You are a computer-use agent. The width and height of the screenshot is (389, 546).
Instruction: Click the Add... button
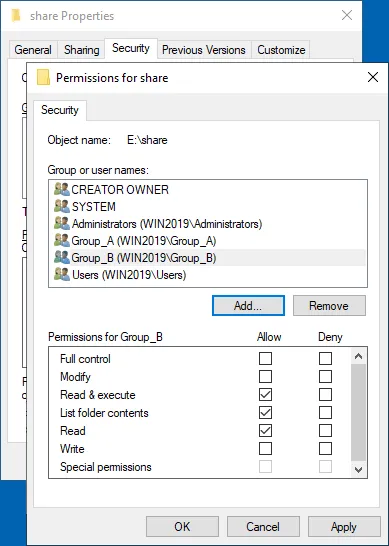pyautogui.click(x=248, y=306)
